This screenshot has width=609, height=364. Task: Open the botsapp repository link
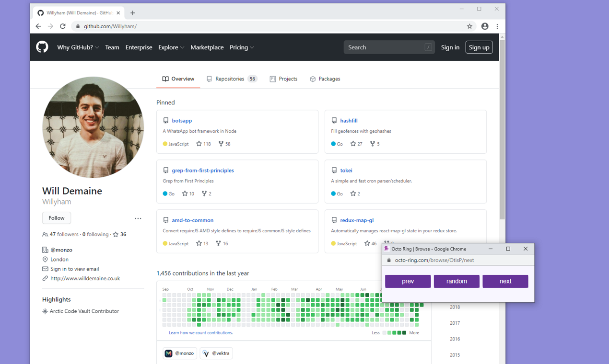182,121
